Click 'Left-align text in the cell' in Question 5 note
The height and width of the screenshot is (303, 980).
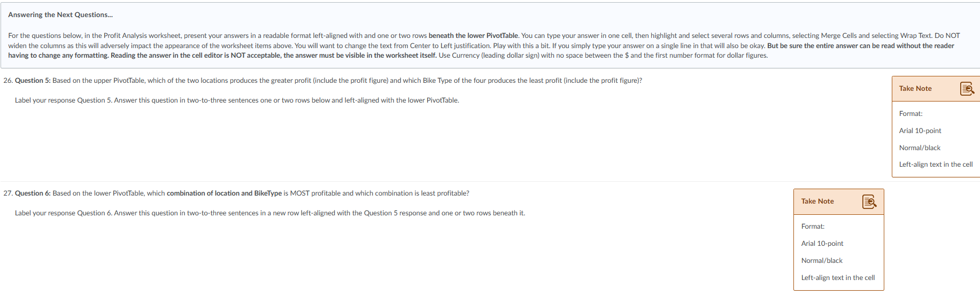click(936, 165)
